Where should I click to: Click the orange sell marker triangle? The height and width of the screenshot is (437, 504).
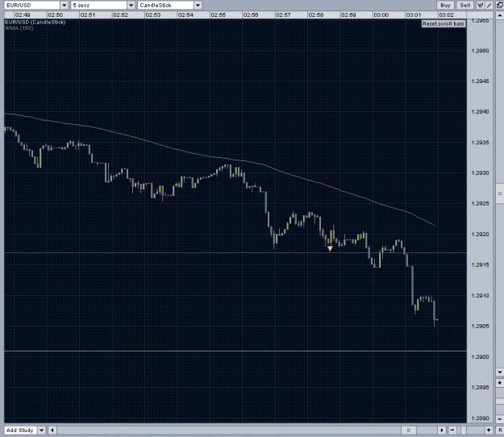tap(330, 248)
